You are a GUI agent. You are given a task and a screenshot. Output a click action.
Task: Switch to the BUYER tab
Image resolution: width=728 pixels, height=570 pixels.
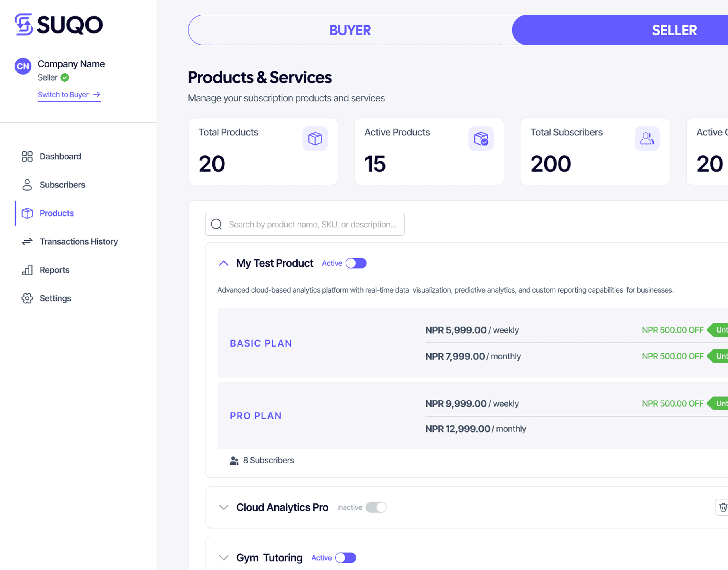click(x=350, y=30)
